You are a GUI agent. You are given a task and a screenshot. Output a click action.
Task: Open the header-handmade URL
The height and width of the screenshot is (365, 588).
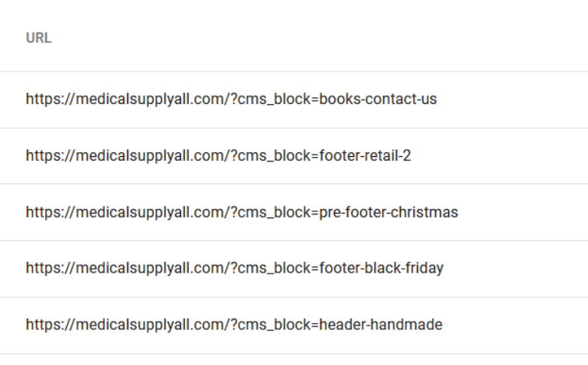click(x=234, y=325)
